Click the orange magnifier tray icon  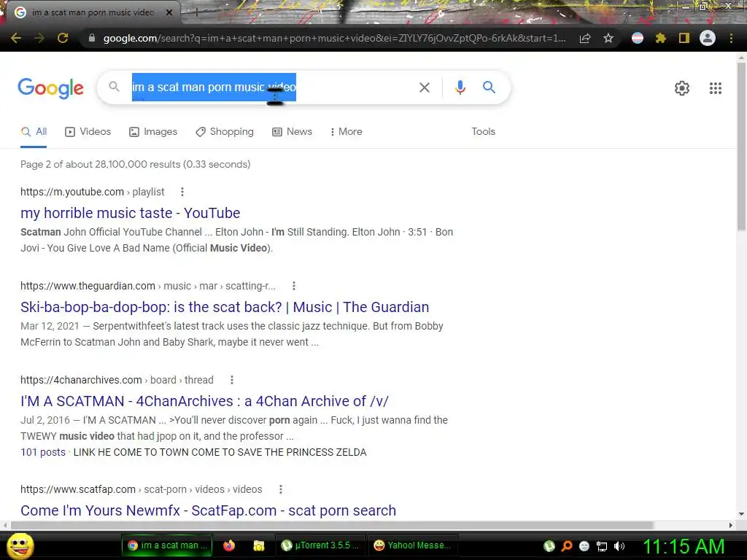(567, 546)
